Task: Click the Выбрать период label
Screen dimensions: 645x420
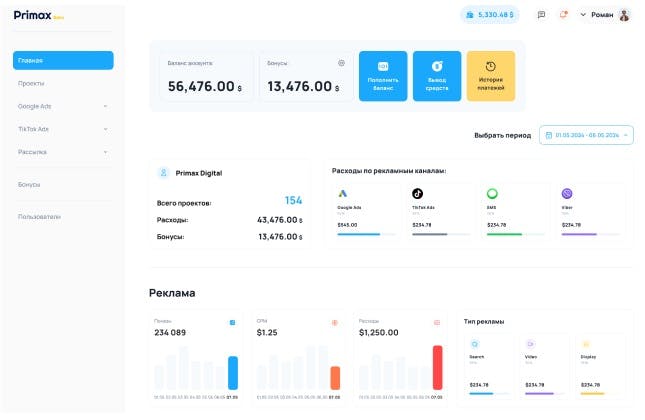Action: pyautogui.click(x=502, y=135)
